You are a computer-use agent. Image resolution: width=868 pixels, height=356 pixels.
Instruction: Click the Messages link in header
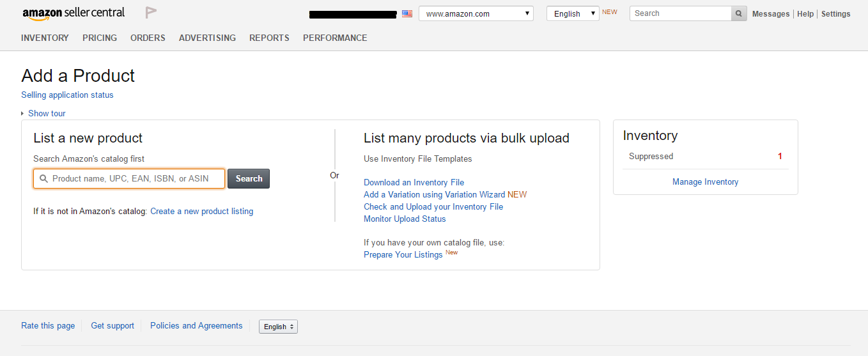point(771,14)
